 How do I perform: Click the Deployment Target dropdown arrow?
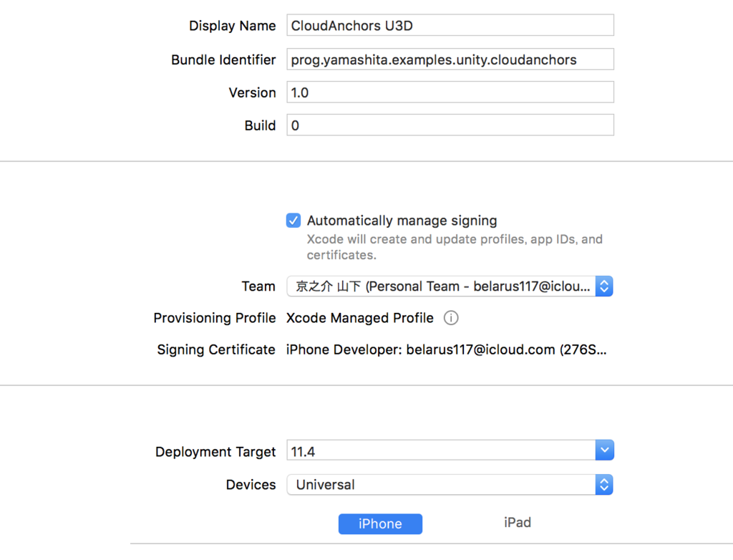pyautogui.click(x=604, y=450)
